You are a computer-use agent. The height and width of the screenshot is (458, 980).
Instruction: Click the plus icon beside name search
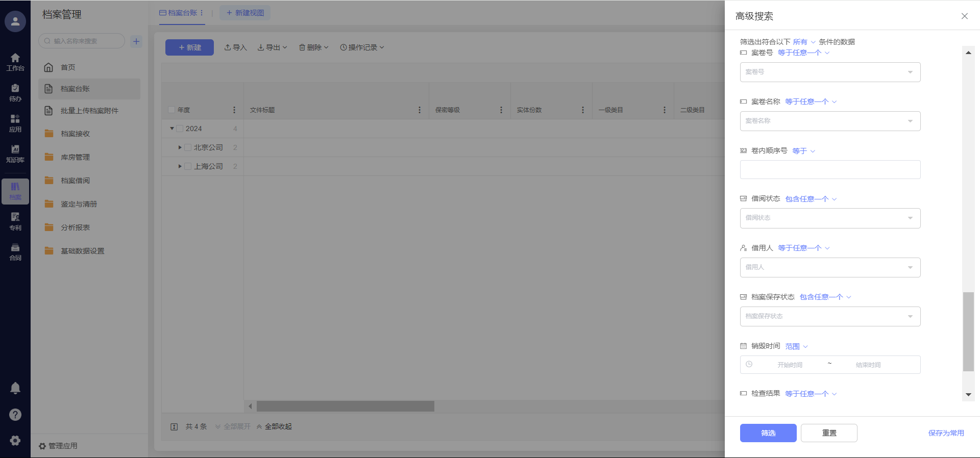point(136,41)
